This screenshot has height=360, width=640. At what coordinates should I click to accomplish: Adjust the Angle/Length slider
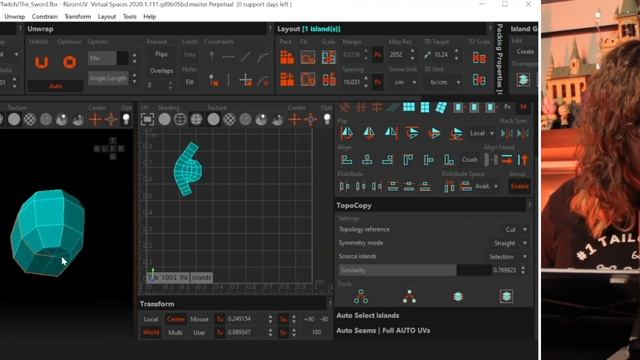[108, 78]
